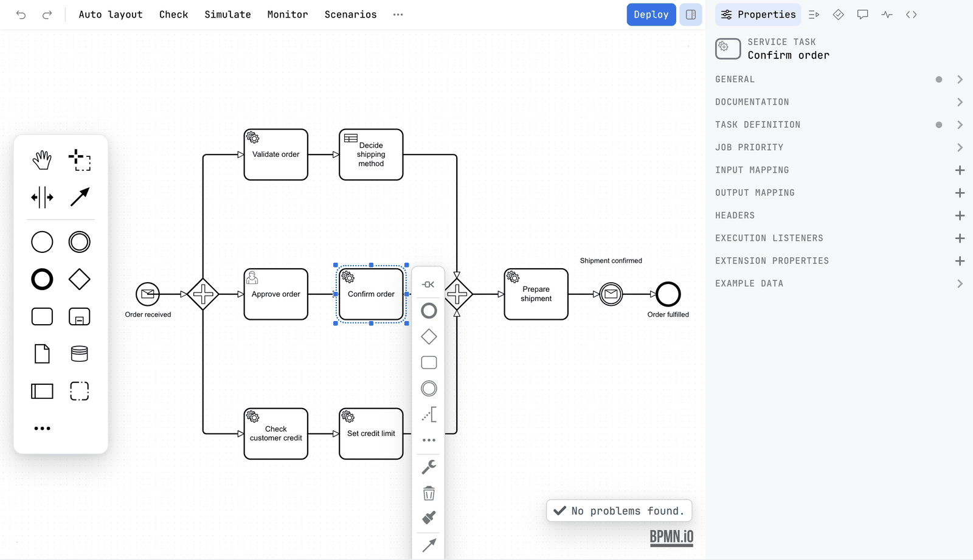Viewport: 973px width, 560px height.
Task: Open the Scenarios menu item
Action: 351,15
